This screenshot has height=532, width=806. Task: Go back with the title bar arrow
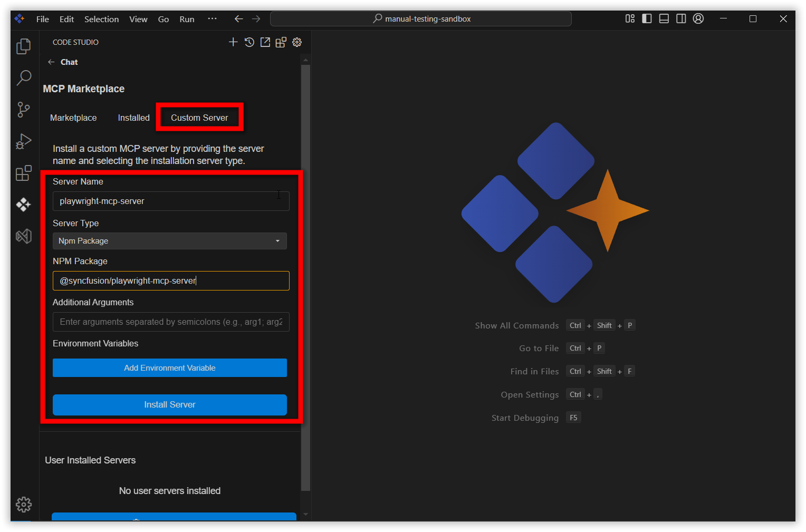[x=238, y=19]
